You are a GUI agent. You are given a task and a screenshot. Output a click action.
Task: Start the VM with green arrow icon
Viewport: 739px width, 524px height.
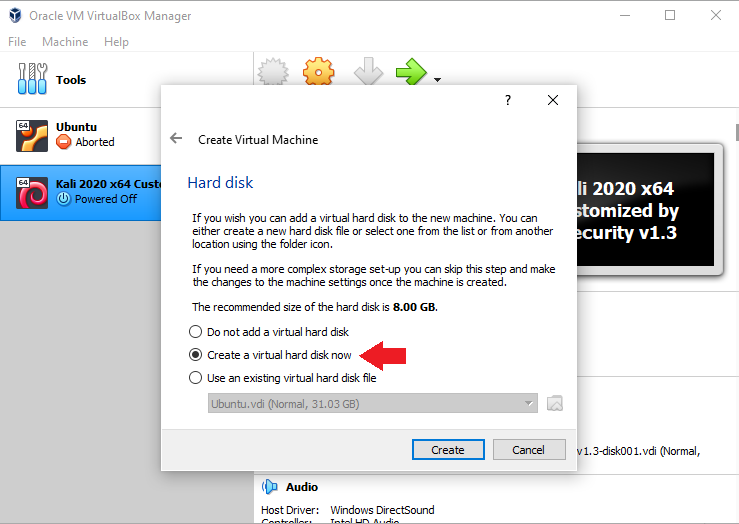411,72
